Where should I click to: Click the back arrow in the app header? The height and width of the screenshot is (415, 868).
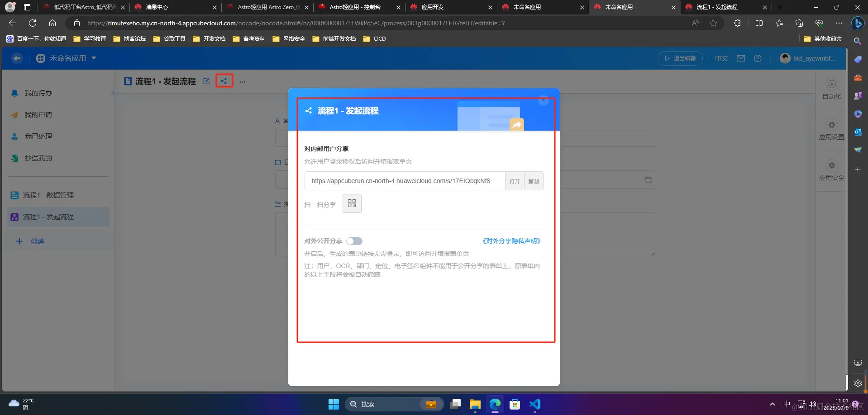click(x=17, y=58)
